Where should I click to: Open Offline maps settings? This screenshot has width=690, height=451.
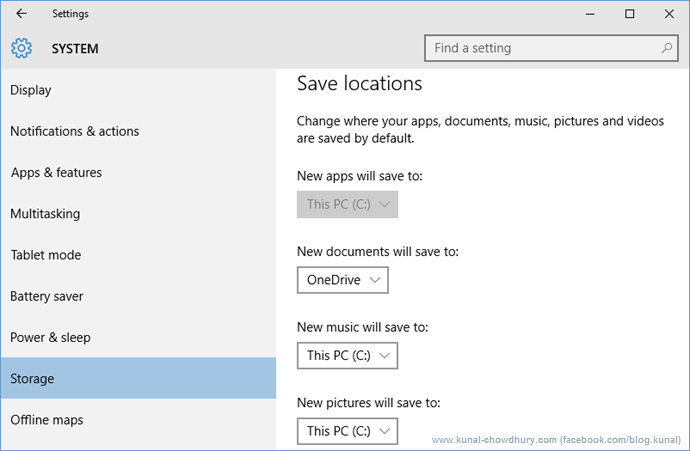47,420
